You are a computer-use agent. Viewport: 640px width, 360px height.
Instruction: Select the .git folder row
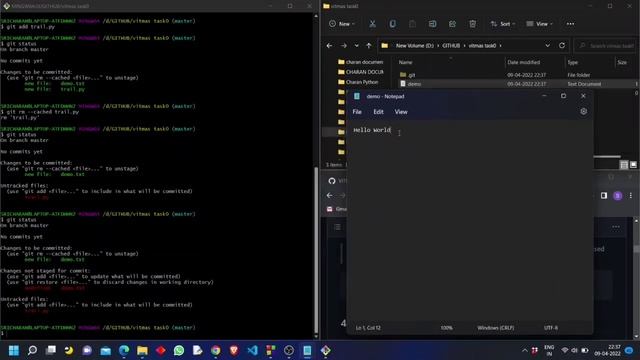click(517, 75)
